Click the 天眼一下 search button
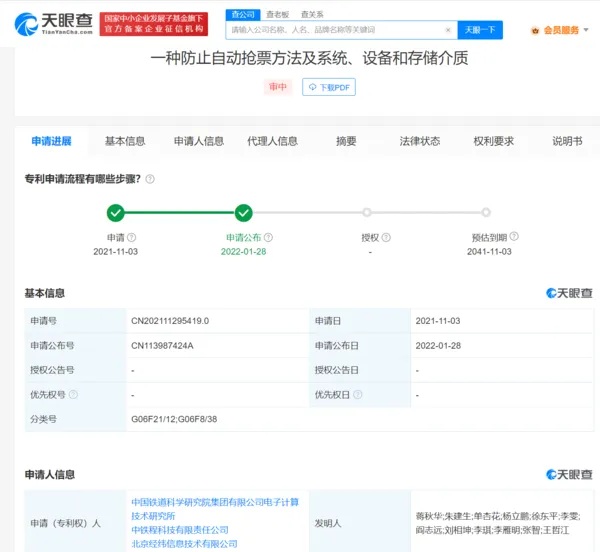Viewport: 600px width, 552px height. click(481, 30)
